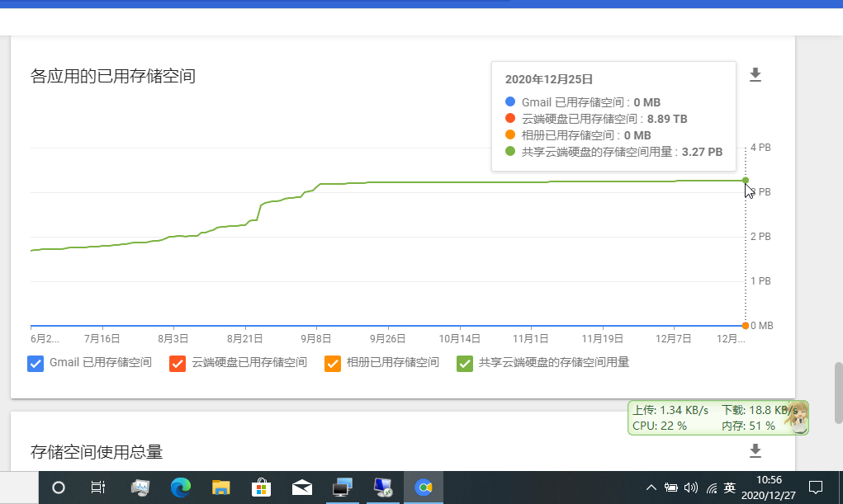
Task: Toggle the orange-red cloud drive storage checkbox
Action: coord(178,363)
